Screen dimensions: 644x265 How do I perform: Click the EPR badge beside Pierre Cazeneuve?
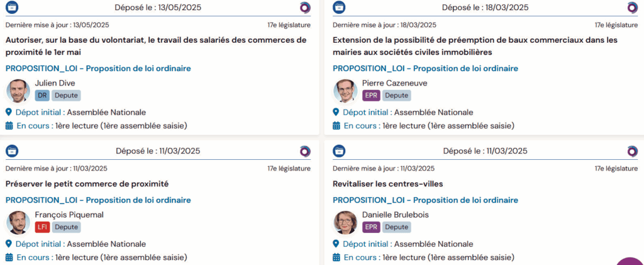[371, 96]
